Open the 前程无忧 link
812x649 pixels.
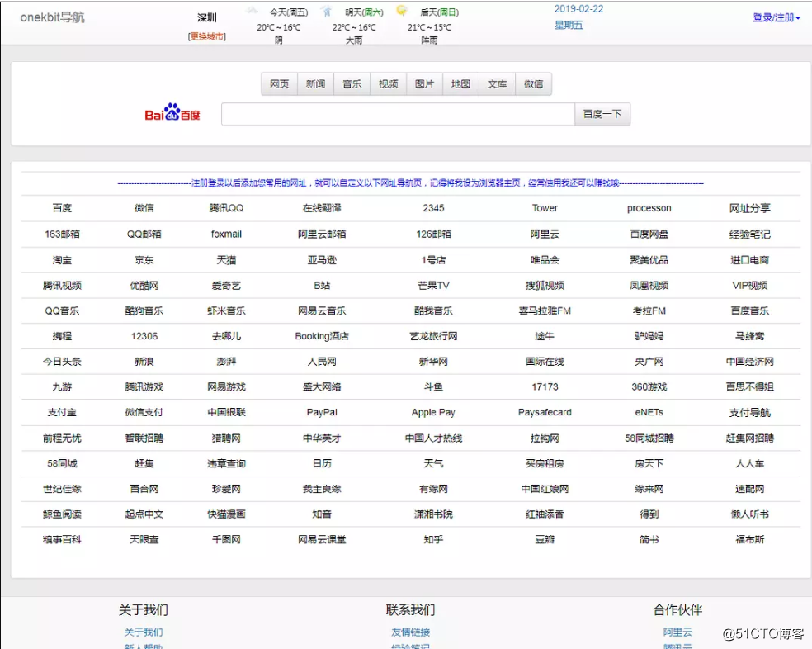click(62, 438)
